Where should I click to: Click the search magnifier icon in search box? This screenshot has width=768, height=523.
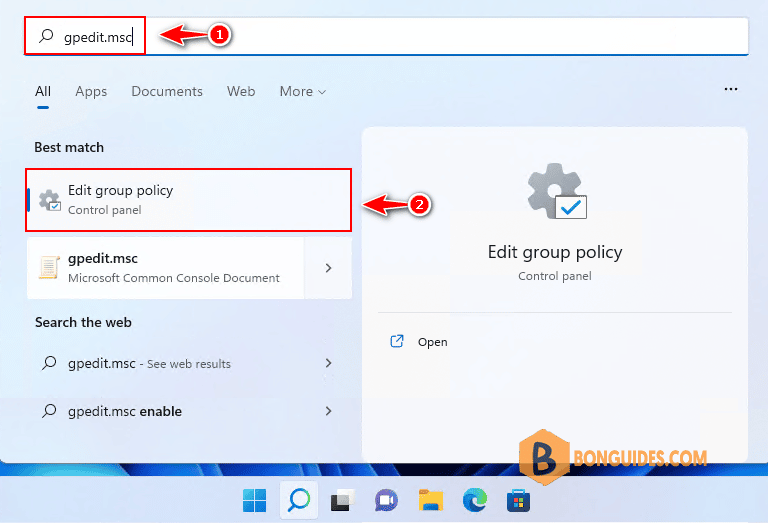pyautogui.click(x=46, y=35)
